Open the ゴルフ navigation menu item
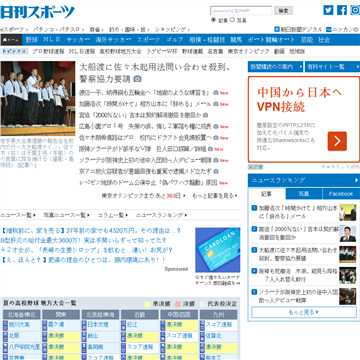This screenshot has width=360, height=360. [x=175, y=40]
